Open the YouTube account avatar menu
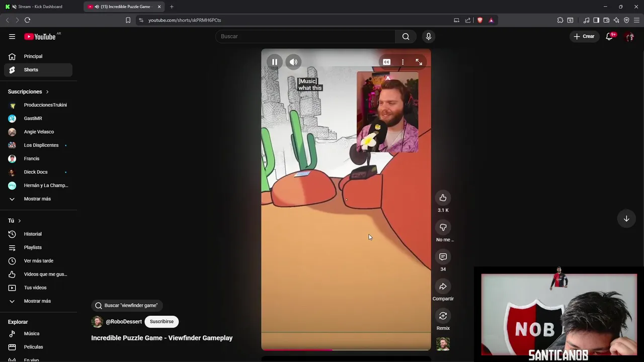644x362 pixels. (629, 36)
